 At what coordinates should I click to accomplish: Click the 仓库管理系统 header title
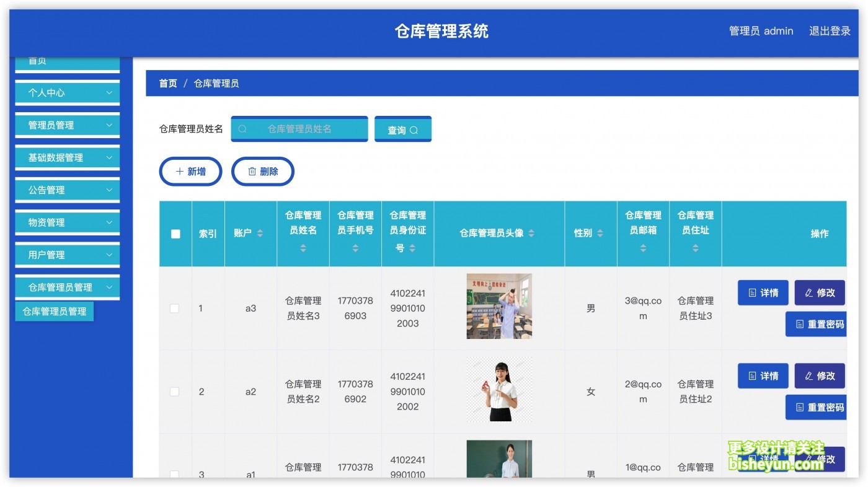tap(441, 31)
